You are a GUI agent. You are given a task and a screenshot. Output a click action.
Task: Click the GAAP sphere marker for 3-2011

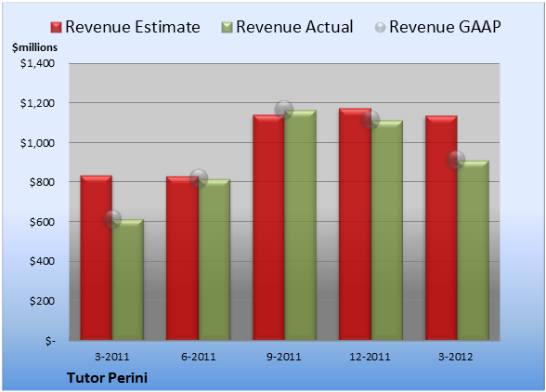click(x=112, y=219)
